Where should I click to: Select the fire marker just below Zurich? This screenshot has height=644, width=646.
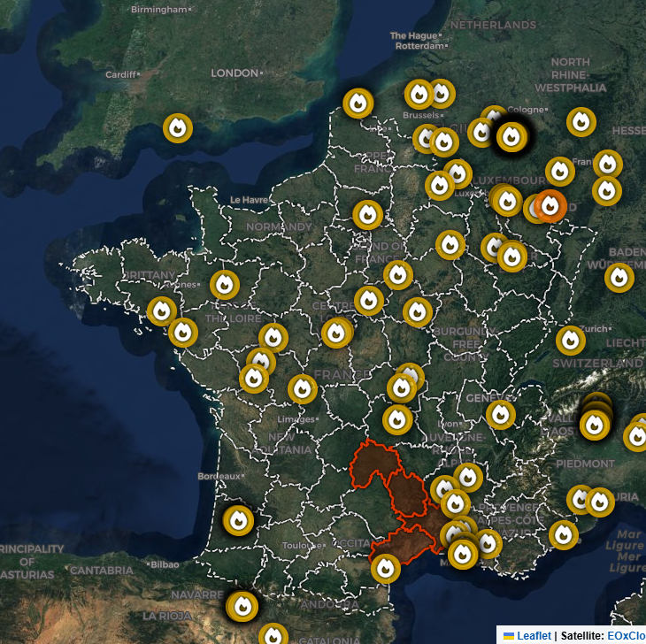571,341
